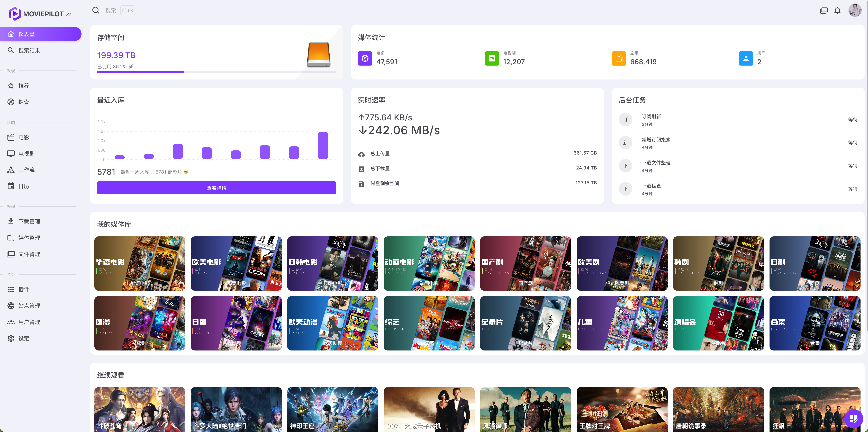Click the search magnifier icon in header

(x=96, y=11)
